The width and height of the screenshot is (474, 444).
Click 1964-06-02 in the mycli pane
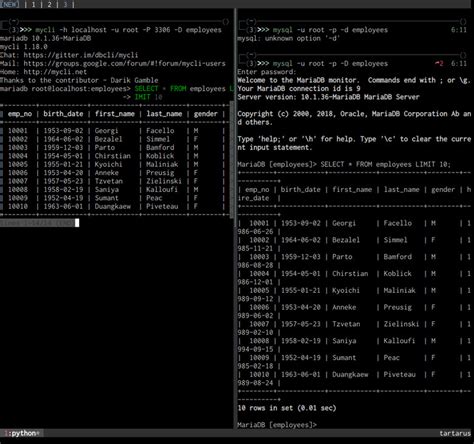(63, 139)
